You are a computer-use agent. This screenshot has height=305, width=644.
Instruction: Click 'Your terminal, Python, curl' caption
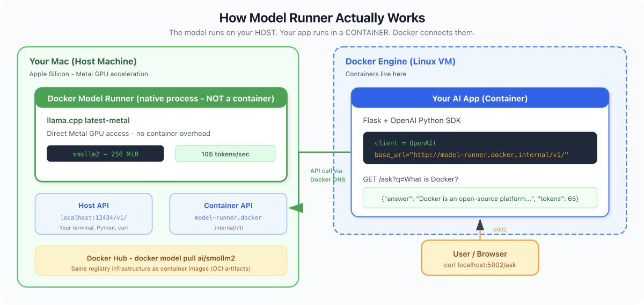(x=94, y=228)
